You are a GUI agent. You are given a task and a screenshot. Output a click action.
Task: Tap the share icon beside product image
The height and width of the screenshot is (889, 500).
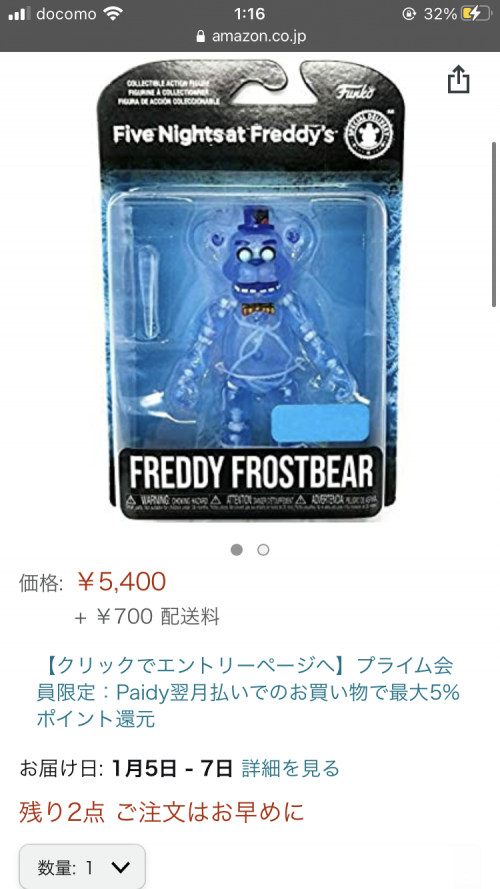(x=459, y=79)
